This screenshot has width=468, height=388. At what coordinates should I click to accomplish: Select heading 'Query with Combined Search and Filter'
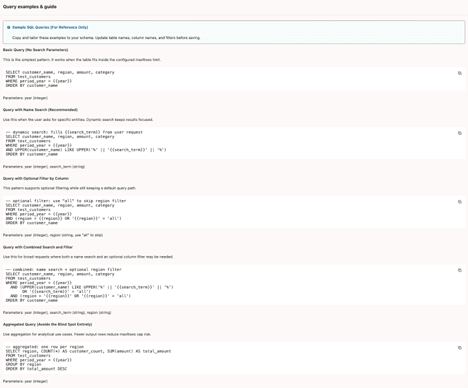click(x=38, y=247)
